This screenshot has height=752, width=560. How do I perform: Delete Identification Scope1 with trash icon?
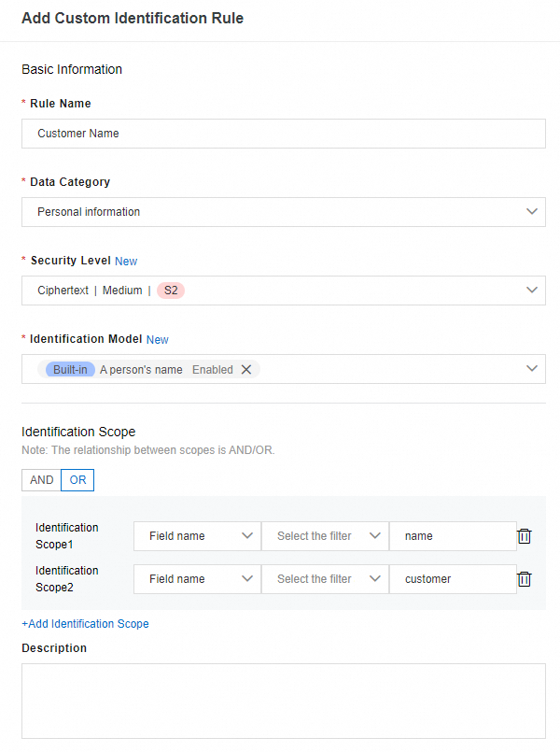click(x=525, y=536)
